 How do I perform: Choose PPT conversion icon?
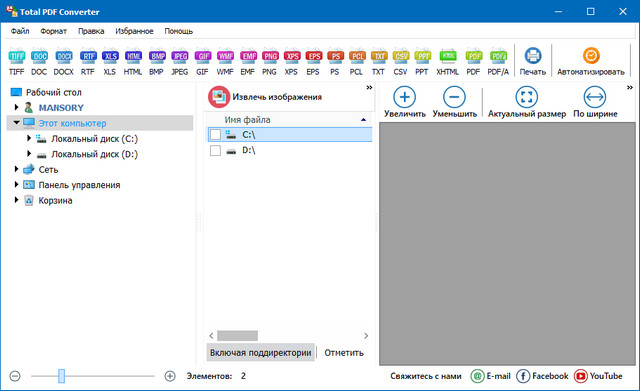422,56
